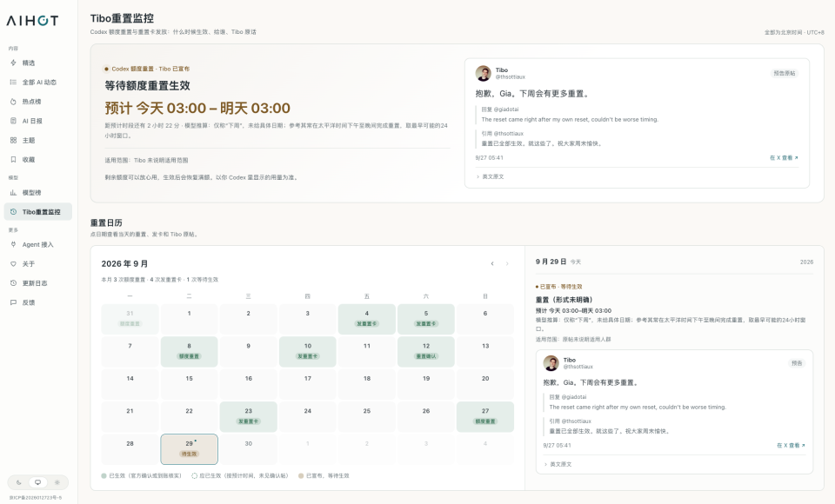This screenshot has width=835, height=504.
Task: Select the Tibo重置监控 sidebar item
Action: (37, 212)
